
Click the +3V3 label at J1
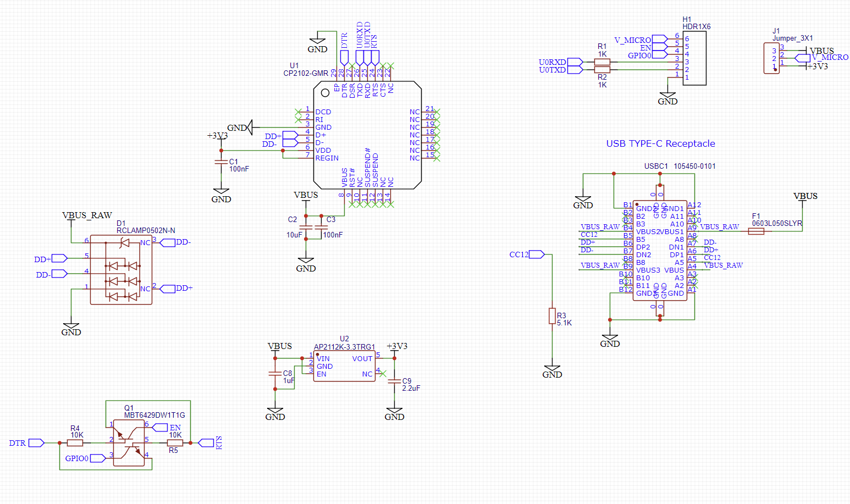817,66
